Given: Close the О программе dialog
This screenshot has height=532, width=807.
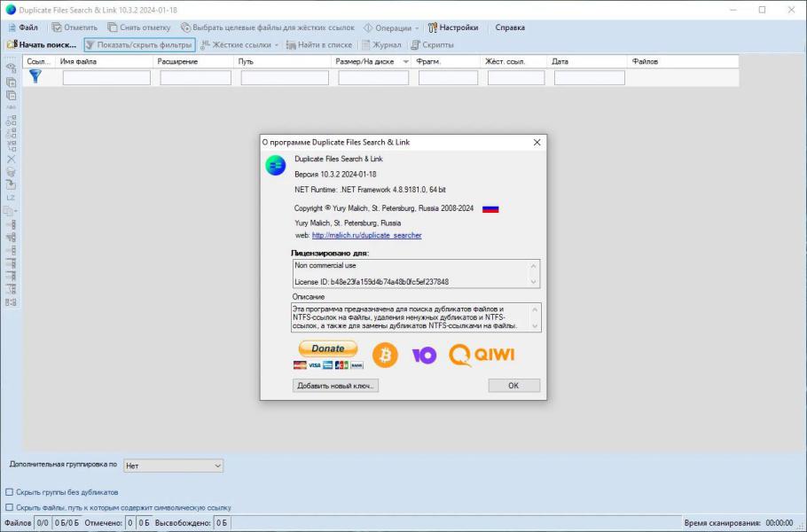Looking at the screenshot, I should pos(537,143).
